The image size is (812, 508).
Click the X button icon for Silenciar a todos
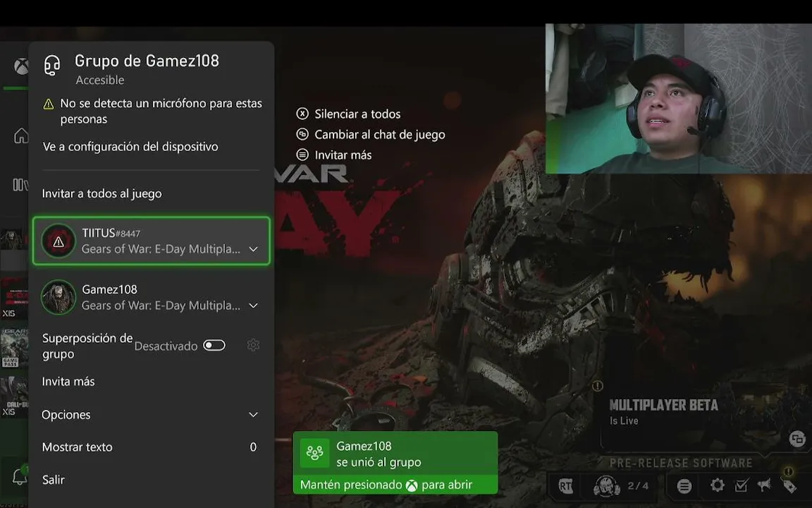302,114
